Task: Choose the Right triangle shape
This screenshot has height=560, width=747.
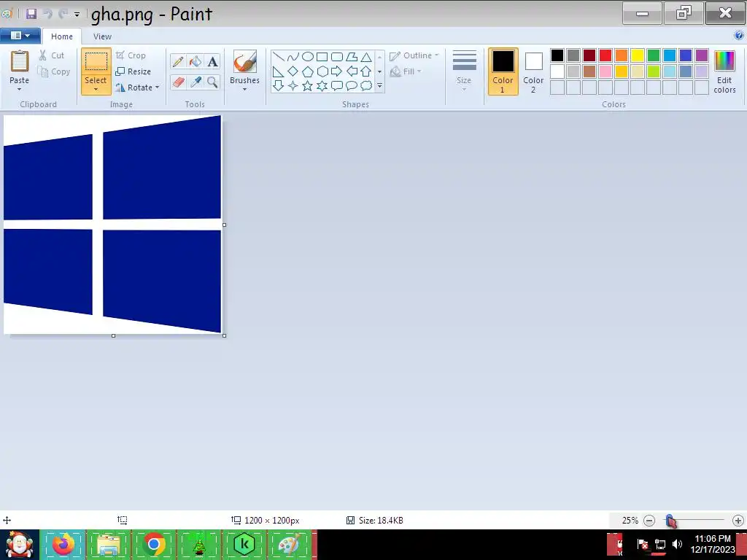Action: (x=279, y=71)
